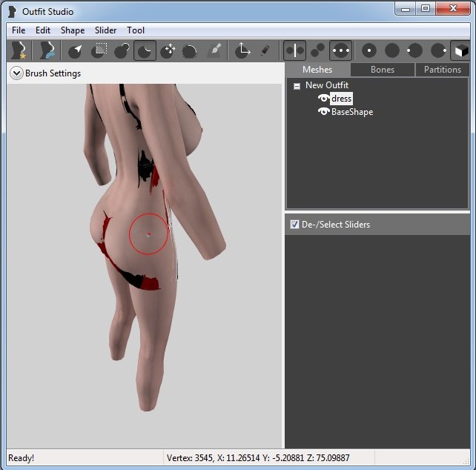Screen dimensions: 476x470
Task: Open the Shape menu
Action: click(x=73, y=30)
